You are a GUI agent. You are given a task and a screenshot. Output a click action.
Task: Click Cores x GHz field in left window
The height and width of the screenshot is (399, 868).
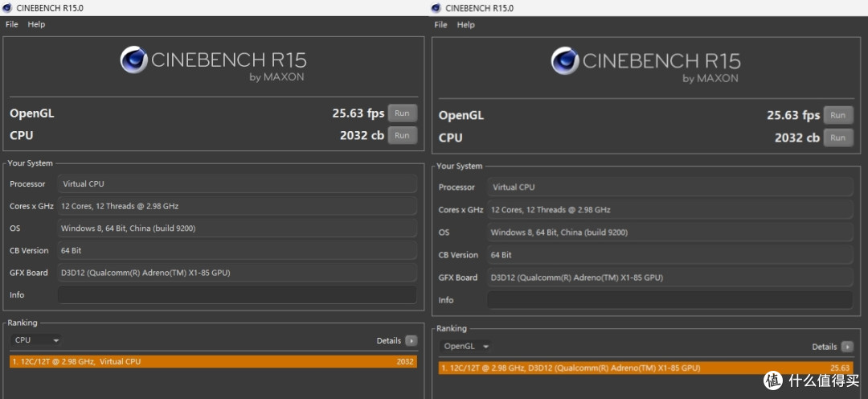(237, 206)
